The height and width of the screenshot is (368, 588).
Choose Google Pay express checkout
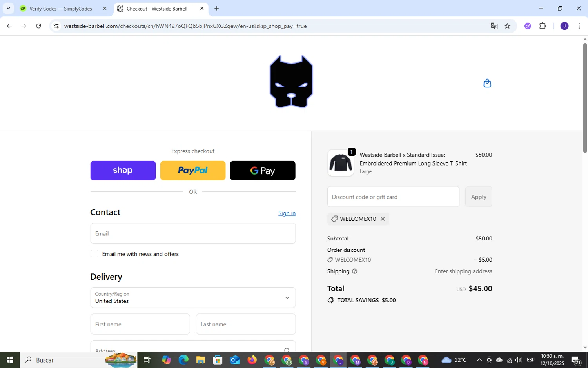click(x=263, y=171)
